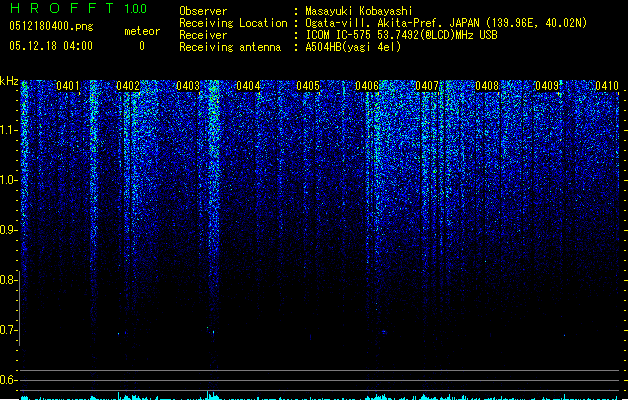Click the 0407 time marker
The width and height of the screenshot is (629, 400).
[427, 85]
